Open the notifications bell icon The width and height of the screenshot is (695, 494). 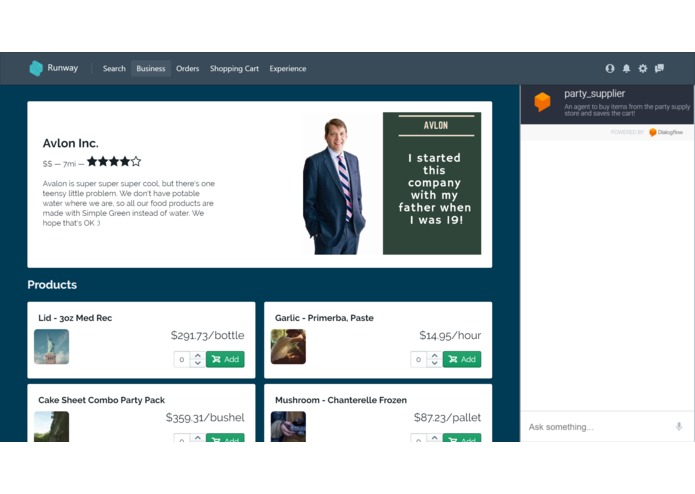pyautogui.click(x=626, y=68)
